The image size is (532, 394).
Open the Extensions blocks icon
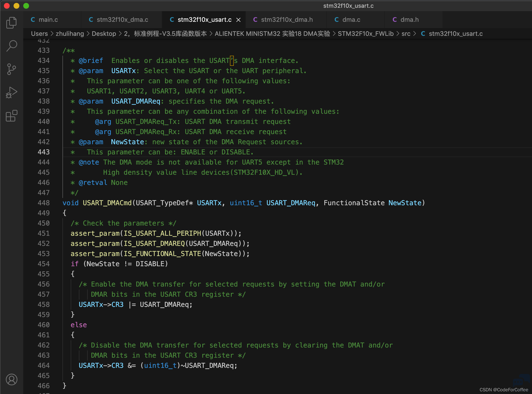11,116
